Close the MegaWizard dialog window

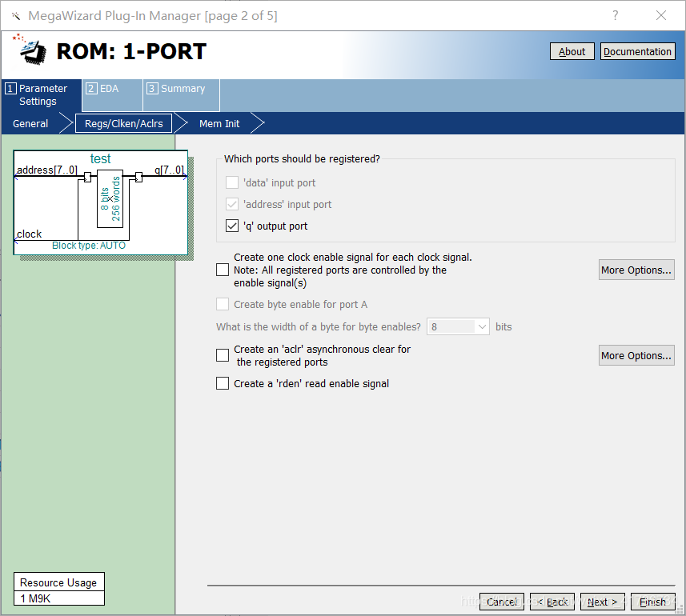[x=661, y=16]
